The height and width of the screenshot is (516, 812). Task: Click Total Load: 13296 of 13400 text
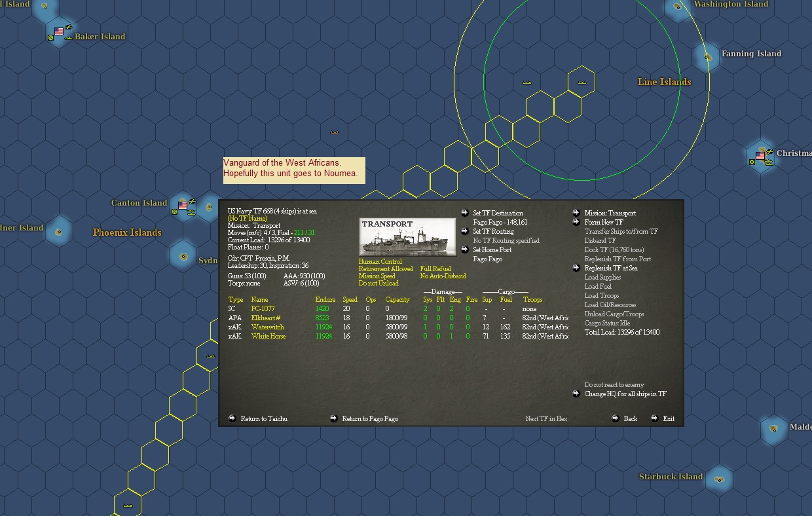[x=622, y=332]
